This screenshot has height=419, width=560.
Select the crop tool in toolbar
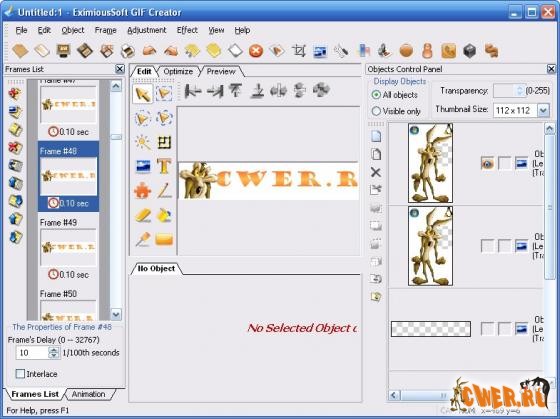[299, 51]
